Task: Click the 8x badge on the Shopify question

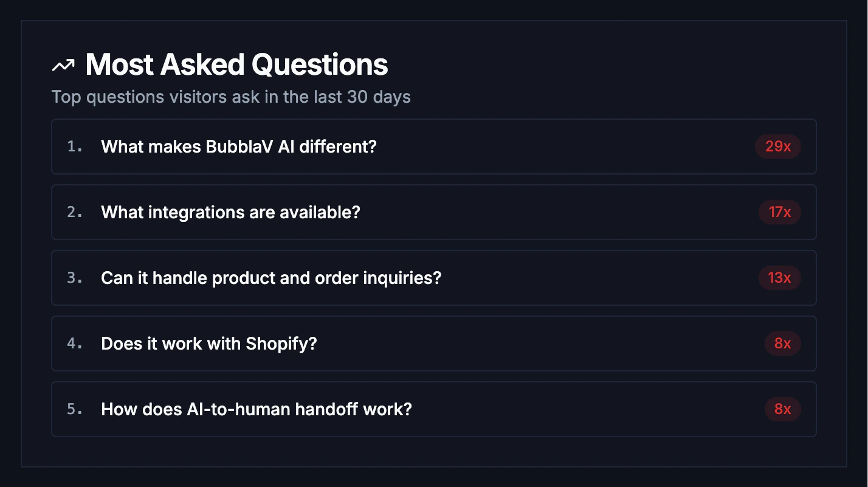Action: [783, 344]
